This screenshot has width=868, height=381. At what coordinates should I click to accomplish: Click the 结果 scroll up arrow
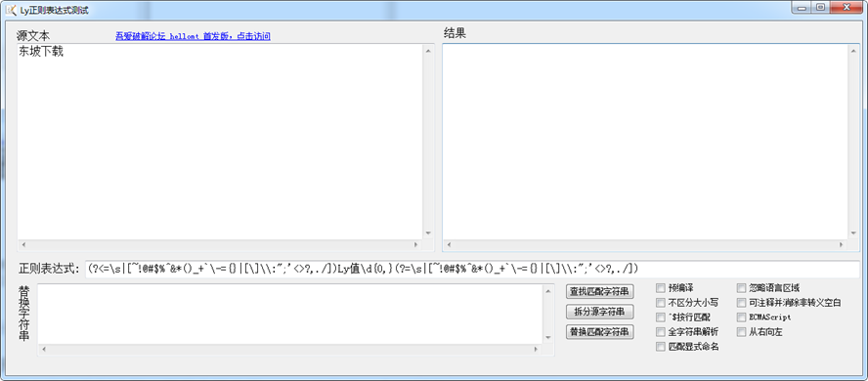click(853, 51)
